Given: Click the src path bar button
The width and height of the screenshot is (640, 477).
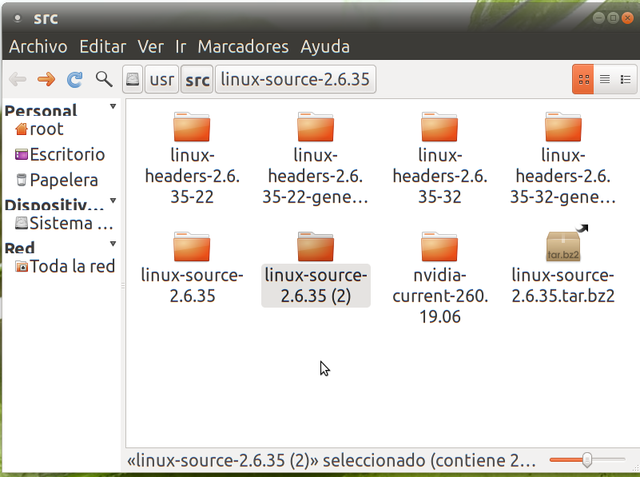Looking at the screenshot, I should [x=197, y=79].
